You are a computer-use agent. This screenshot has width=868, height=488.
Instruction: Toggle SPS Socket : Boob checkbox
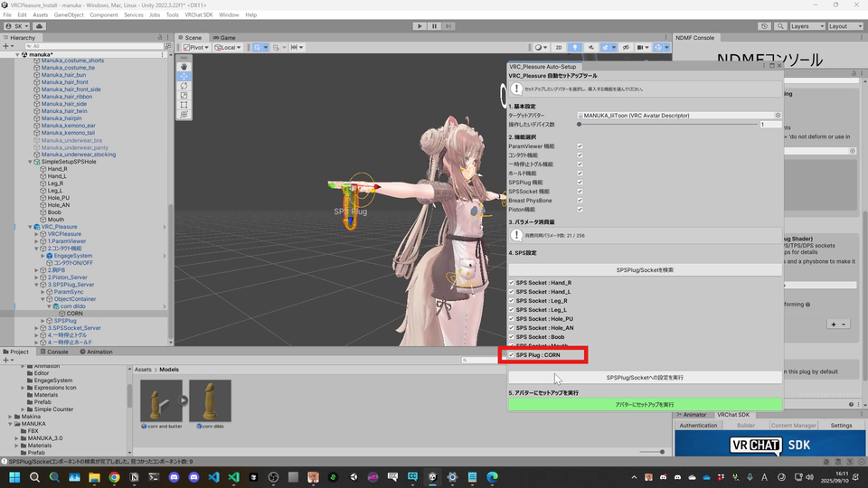pos(512,337)
